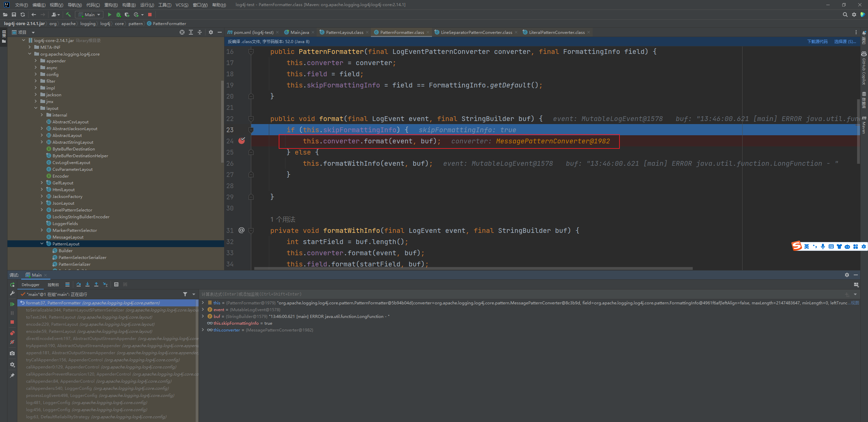The height and width of the screenshot is (422, 868).
Task: Close the pom.xml editor tab
Action: point(277,32)
